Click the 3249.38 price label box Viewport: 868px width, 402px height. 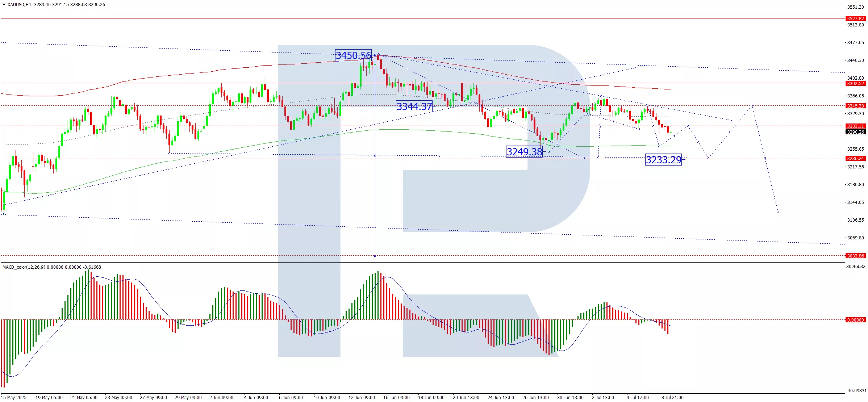[524, 152]
